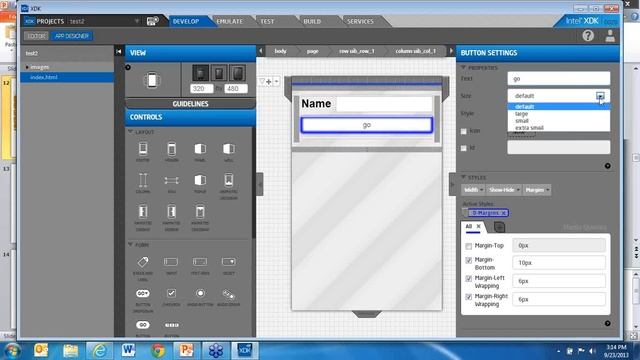The height and width of the screenshot is (360, 640).
Task: Click the Editor button
Action: click(36, 36)
